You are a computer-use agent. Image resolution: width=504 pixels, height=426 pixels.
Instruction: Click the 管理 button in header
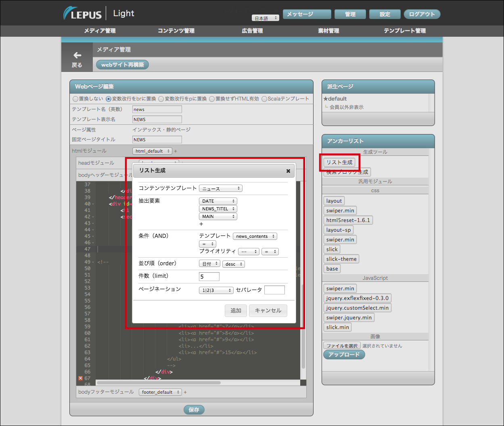point(350,14)
